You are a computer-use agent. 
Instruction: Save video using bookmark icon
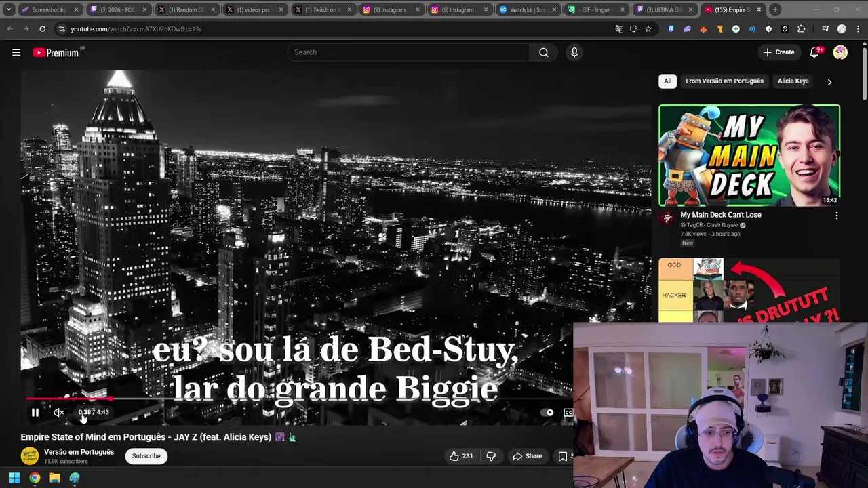562,456
